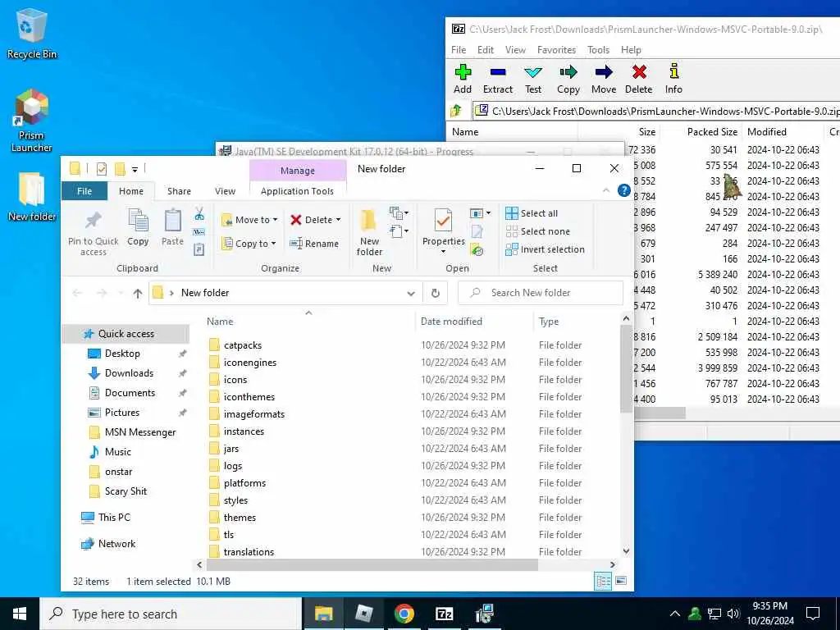This screenshot has height=630, width=840.
Task: Open the notification center icon
Action: (x=813, y=614)
